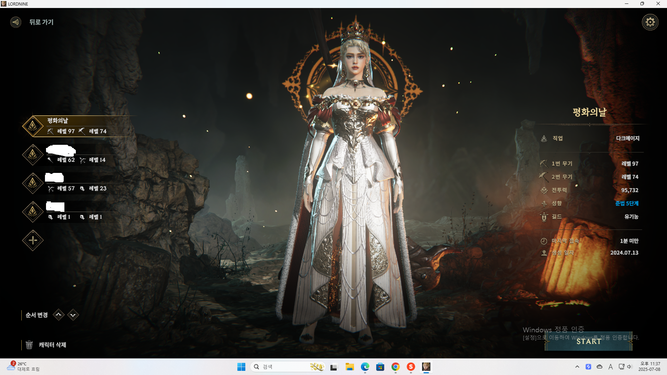
Task: Click the 뒤로 가기 back label
Action: click(x=41, y=22)
